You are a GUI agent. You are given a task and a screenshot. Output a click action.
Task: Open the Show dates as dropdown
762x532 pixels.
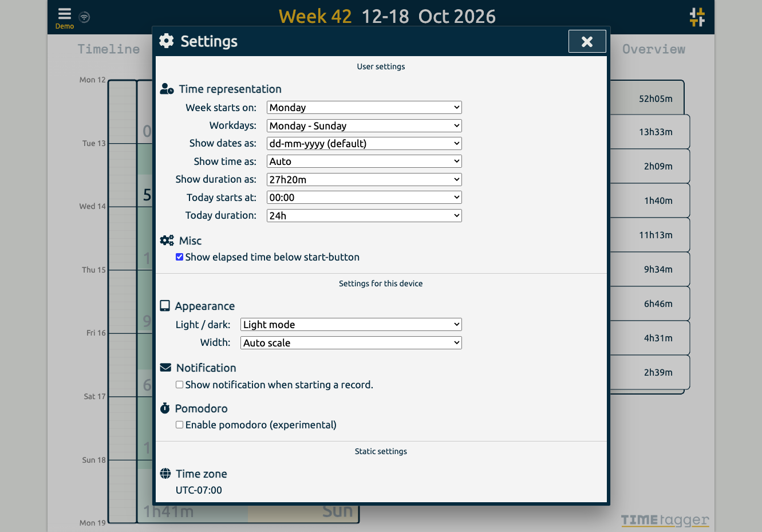coord(364,144)
